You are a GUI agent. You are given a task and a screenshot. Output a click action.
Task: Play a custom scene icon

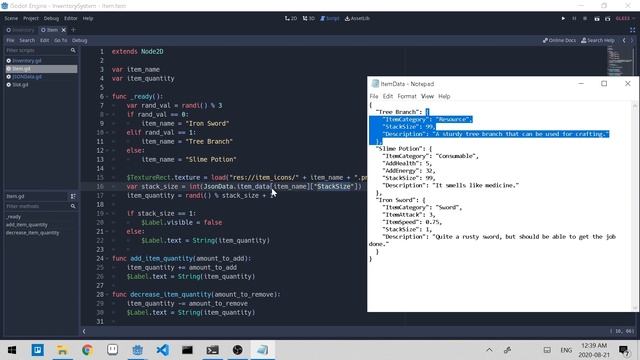point(607,18)
